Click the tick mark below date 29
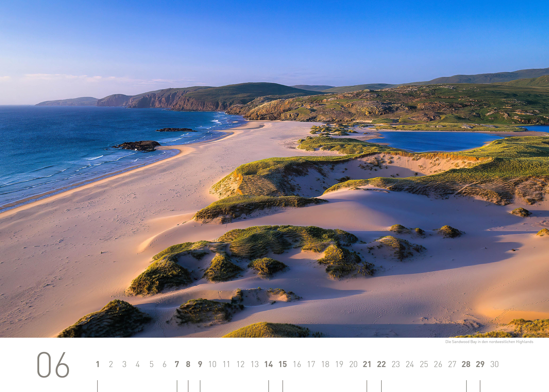549x392 pixels. (x=480, y=386)
